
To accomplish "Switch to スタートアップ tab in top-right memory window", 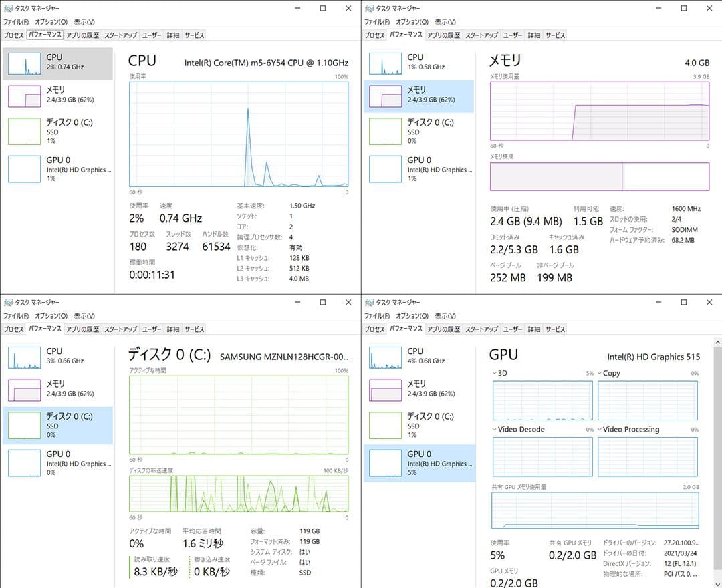I will click(x=481, y=35).
